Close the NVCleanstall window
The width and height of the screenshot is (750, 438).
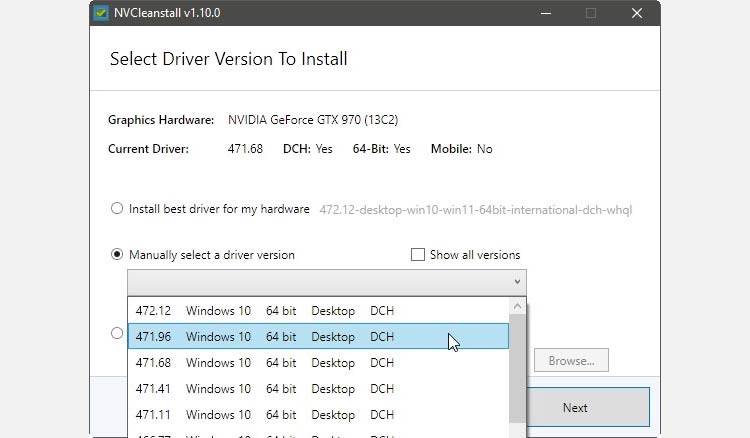pyautogui.click(x=637, y=13)
